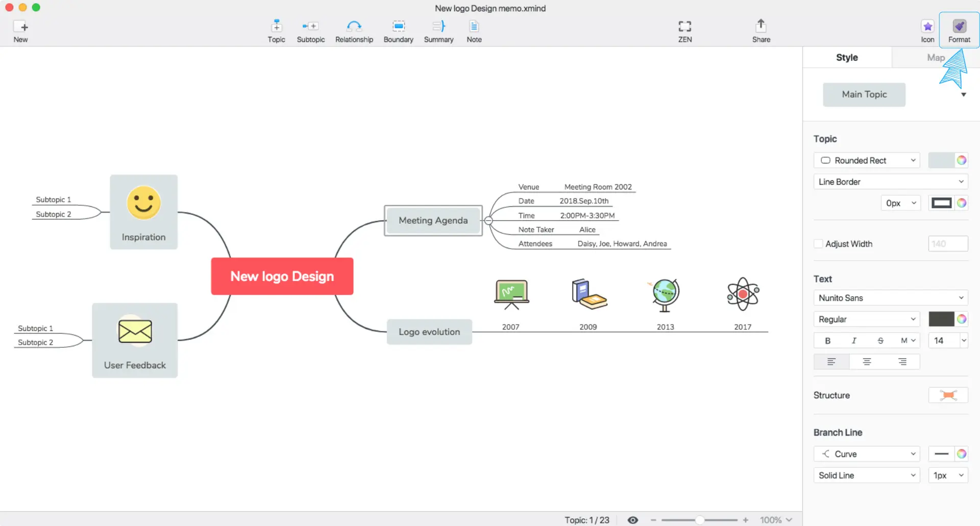Open the Curve branch shape dropdown
980x526 pixels.
pyautogui.click(x=867, y=454)
